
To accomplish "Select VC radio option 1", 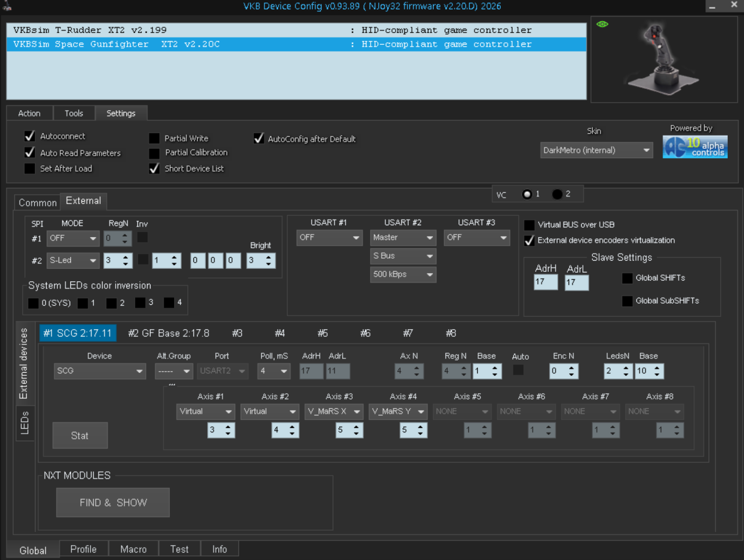I will tap(527, 194).
